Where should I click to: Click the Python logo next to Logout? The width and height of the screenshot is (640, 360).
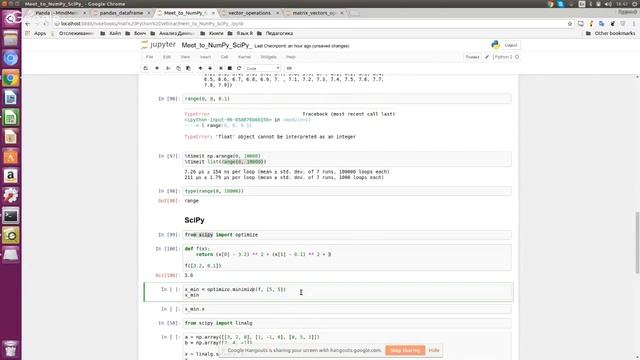[496, 45]
